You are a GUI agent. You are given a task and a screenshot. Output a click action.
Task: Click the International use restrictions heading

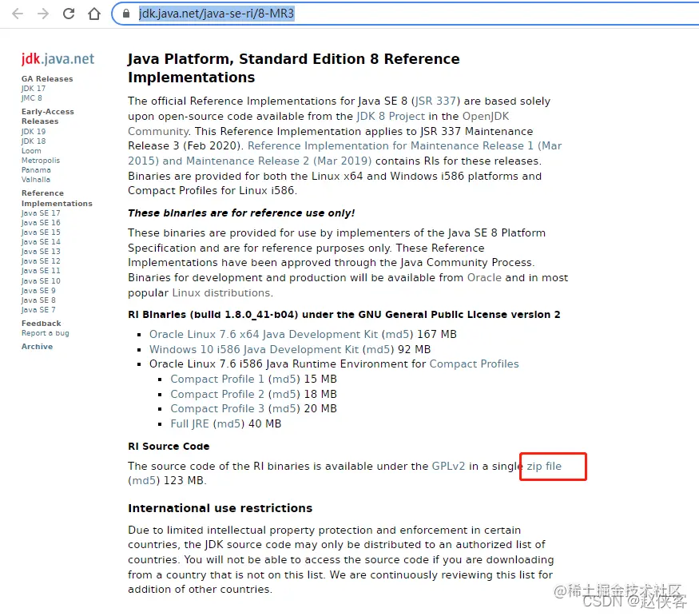(x=220, y=508)
